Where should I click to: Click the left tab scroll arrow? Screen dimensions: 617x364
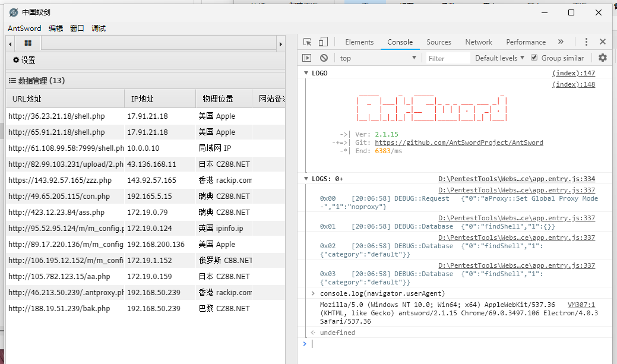[x=10, y=44]
